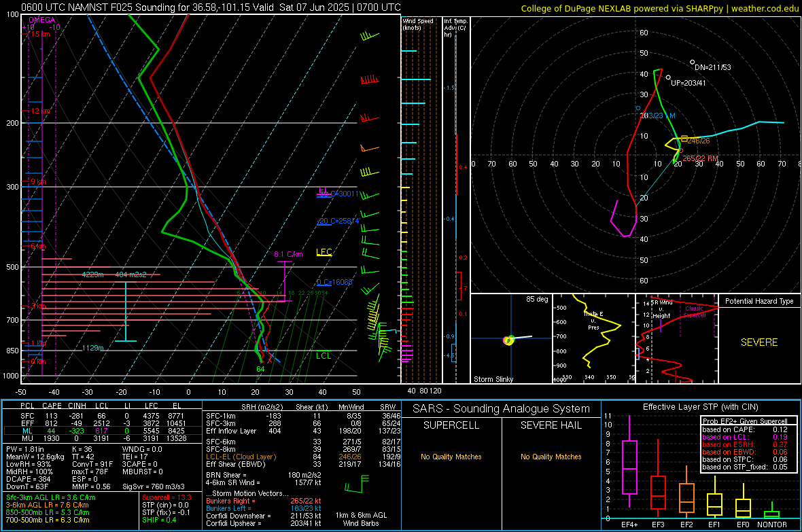Click the 'SigSvr = 760 m3/s3' value
This screenshot has height=532, width=802.
[154, 486]
